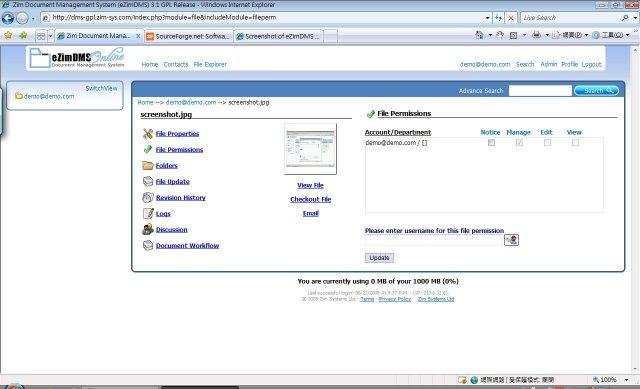Toggle Manage checkbox for demo@demo.com
Image resolution: width=640 pixels, height=389 pixels.
click(x=519, y=142)
